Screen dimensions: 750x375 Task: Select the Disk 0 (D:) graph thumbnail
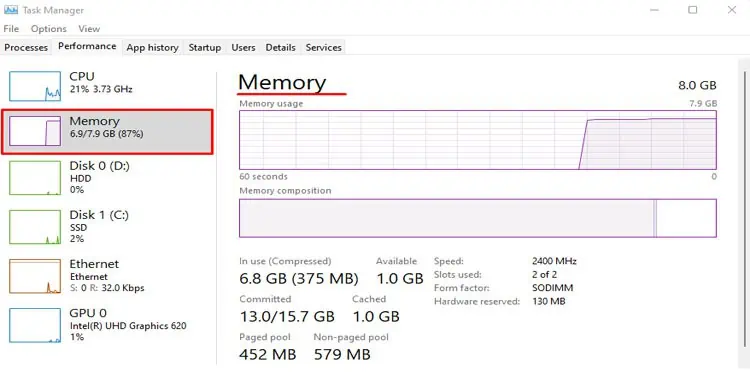coord(35,178)
